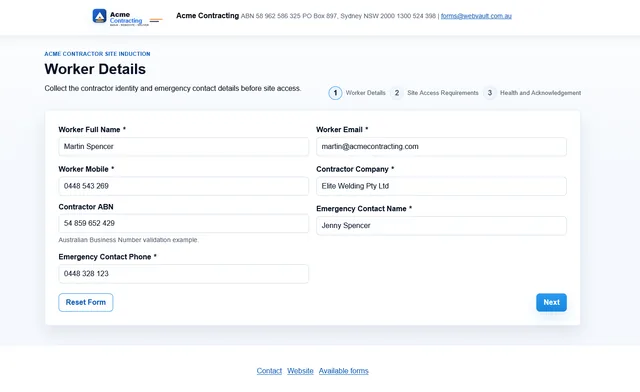Click the 'Contractor Company' label
This screenshot has width=640, height=392.
click(355, 169)
